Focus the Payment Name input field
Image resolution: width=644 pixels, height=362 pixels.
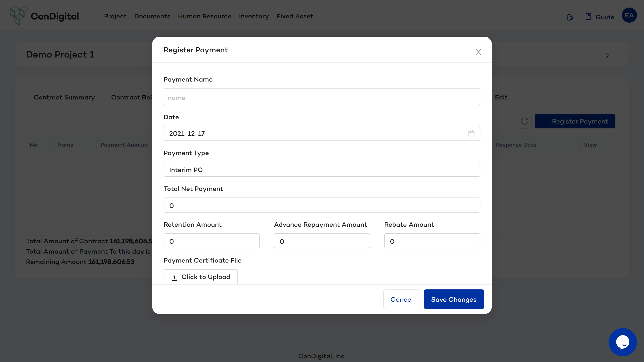tap(322, 97)
